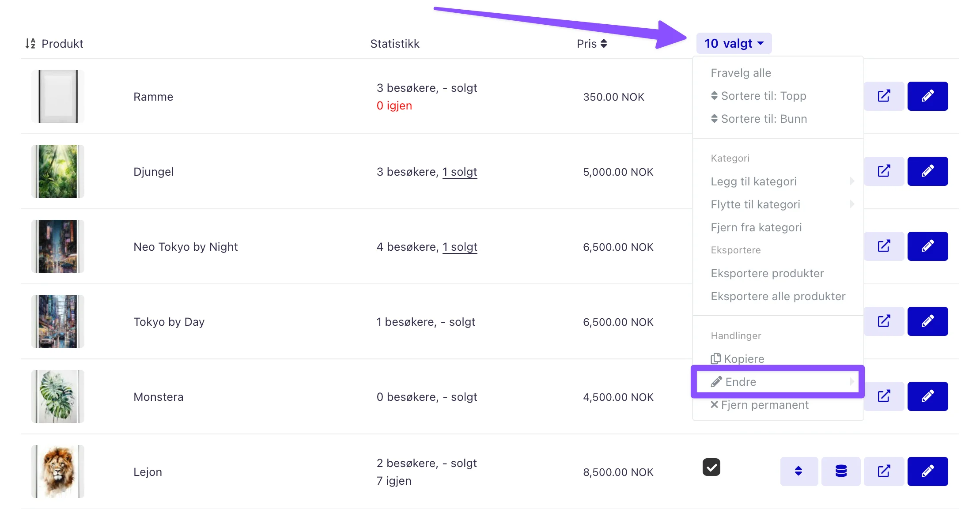Click the pencil edit icon for Neo Tokyo by Night
This screenshot has height=509, width=980.
point(927,246)
